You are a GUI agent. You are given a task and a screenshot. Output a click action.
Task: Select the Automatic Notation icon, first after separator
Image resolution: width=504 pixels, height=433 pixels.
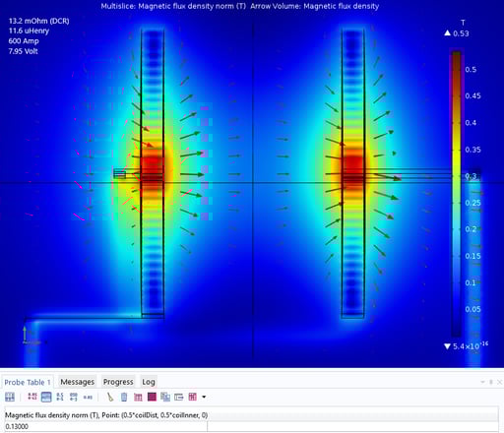click(32, 397)
